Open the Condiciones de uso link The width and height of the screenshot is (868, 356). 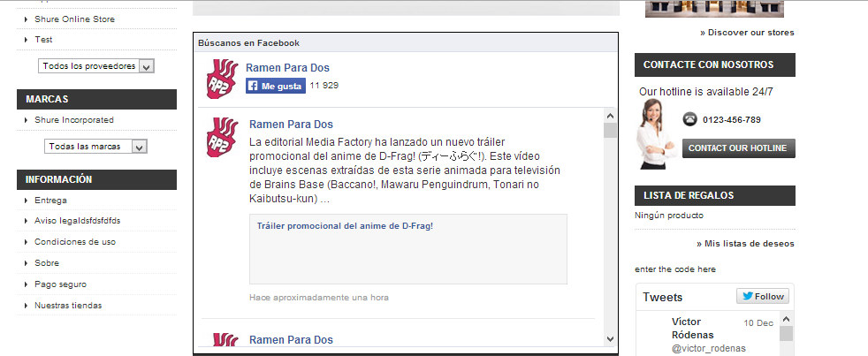click(75, 242)
